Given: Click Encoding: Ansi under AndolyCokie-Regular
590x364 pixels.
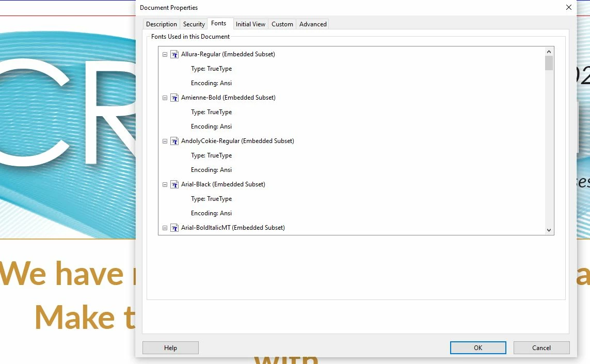Looking at the screenshot, I should pos(211,169).
